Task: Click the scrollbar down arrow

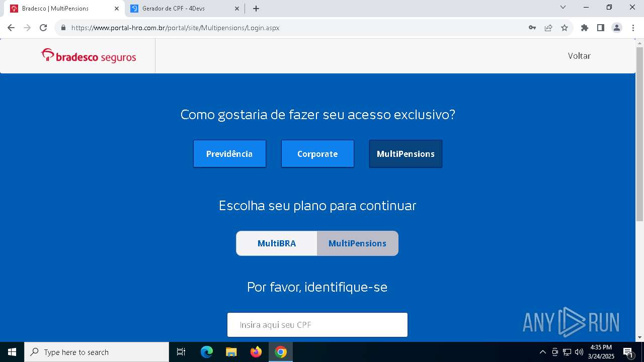Action: (x=640, y=337)
